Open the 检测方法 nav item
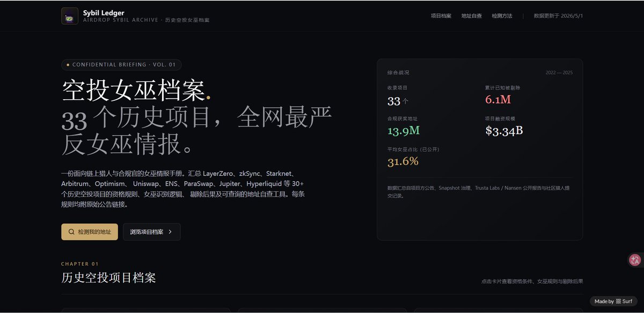This screenshot has width=644, height=313. (502, 16)
